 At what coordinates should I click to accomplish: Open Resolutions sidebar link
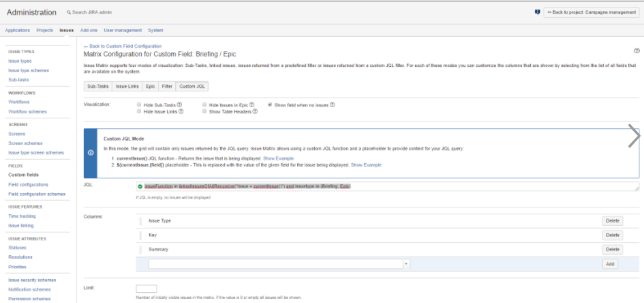[x=20, y=257]
